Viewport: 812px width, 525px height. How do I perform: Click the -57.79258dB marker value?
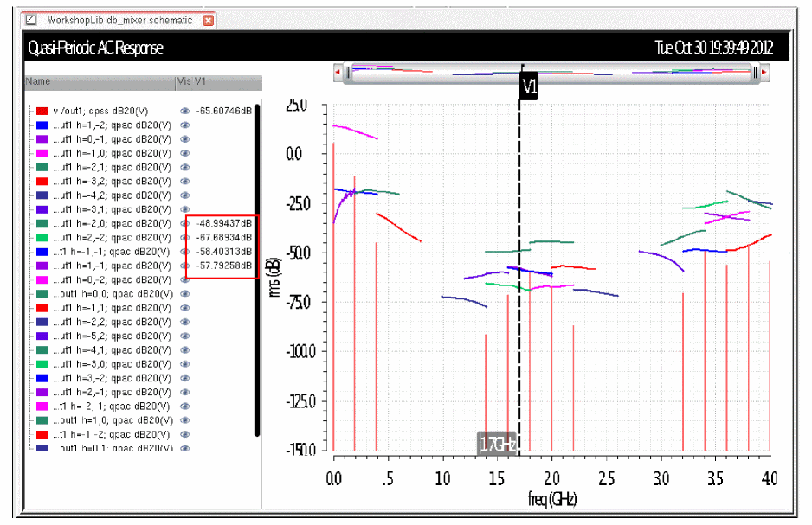pos(223,266)
